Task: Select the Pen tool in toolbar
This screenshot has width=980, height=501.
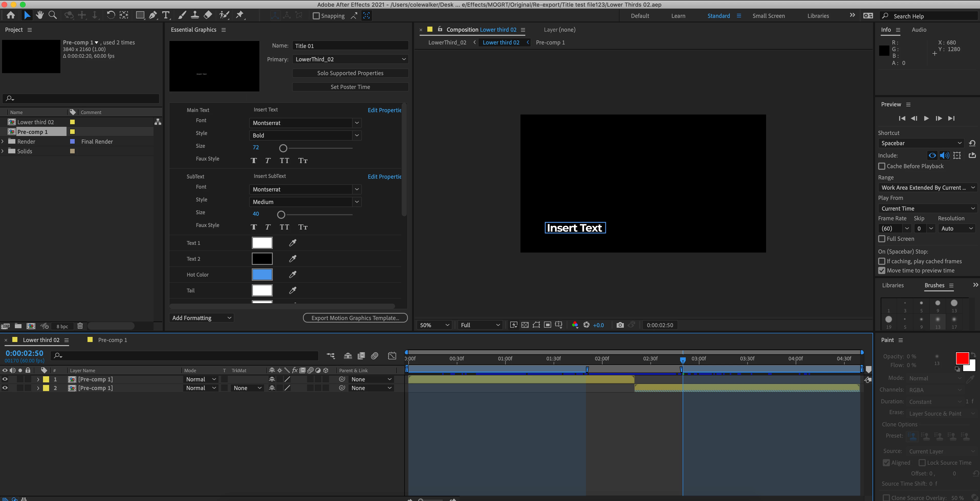Action: pos(153,15)
